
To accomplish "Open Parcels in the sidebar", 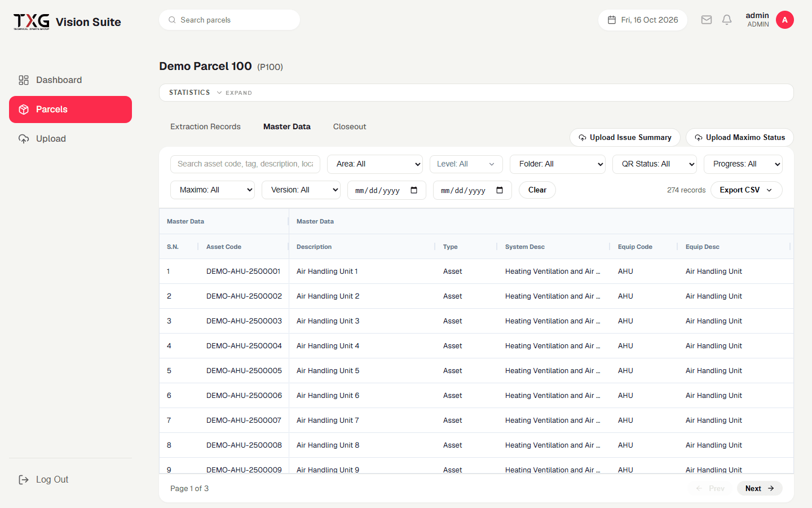I will point(70,110).
